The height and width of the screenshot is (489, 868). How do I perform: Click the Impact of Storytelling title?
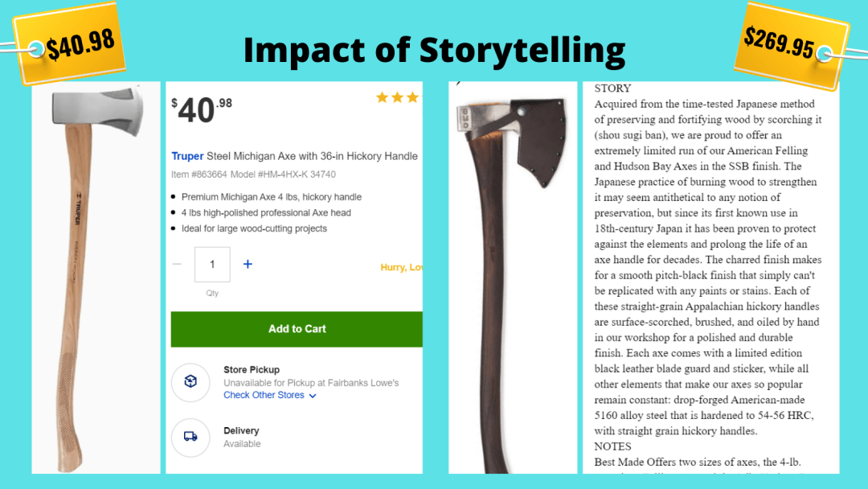(434, 50)
